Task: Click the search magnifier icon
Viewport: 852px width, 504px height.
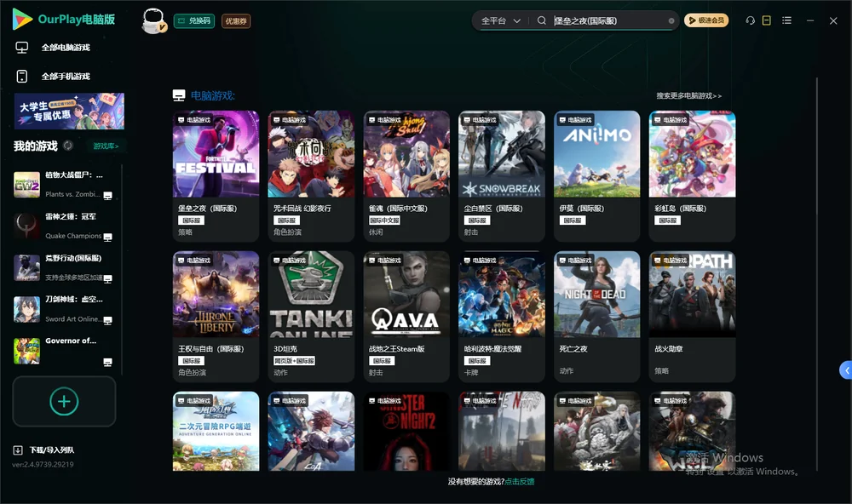Action: [542, 20]
